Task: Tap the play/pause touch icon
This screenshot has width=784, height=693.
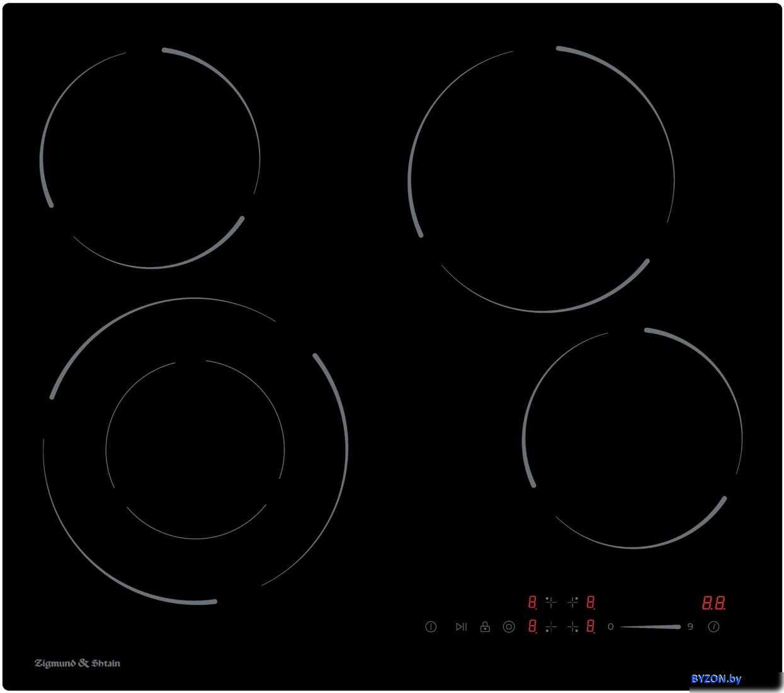Action: (461, 627)
